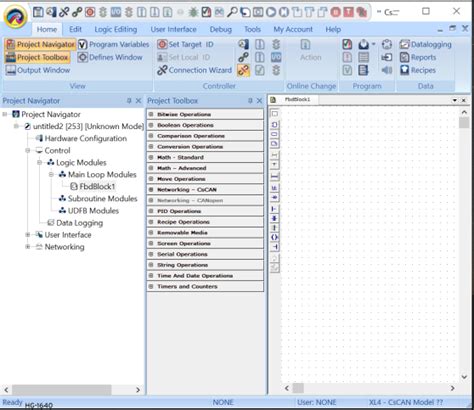Expand the Networking tree node
This screenshot has width=474, height=410.
[28, 247]
